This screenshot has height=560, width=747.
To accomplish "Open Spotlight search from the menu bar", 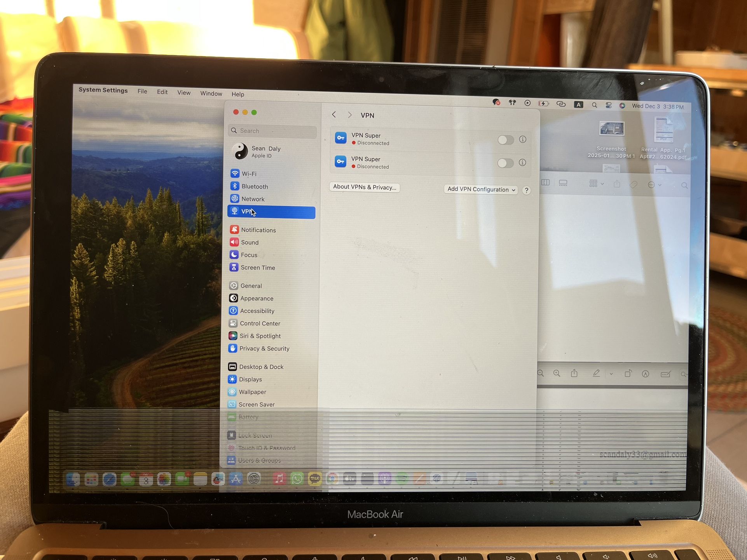I will (x=595, y=105).
